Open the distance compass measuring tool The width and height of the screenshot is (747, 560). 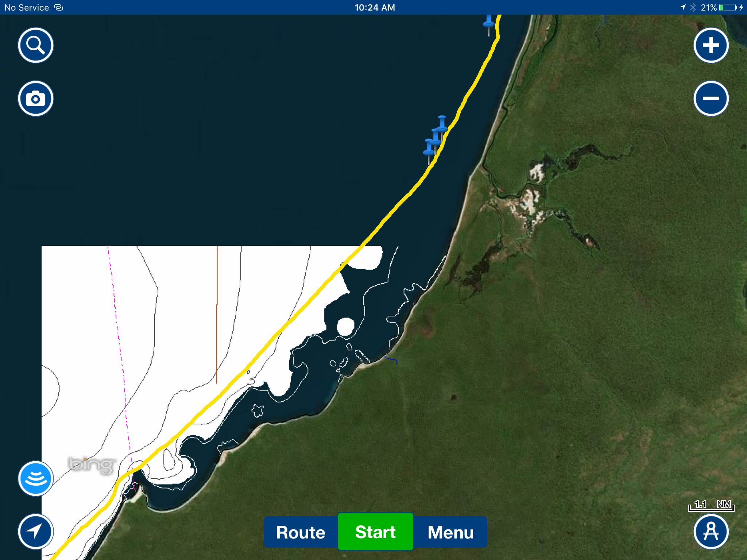711,532
